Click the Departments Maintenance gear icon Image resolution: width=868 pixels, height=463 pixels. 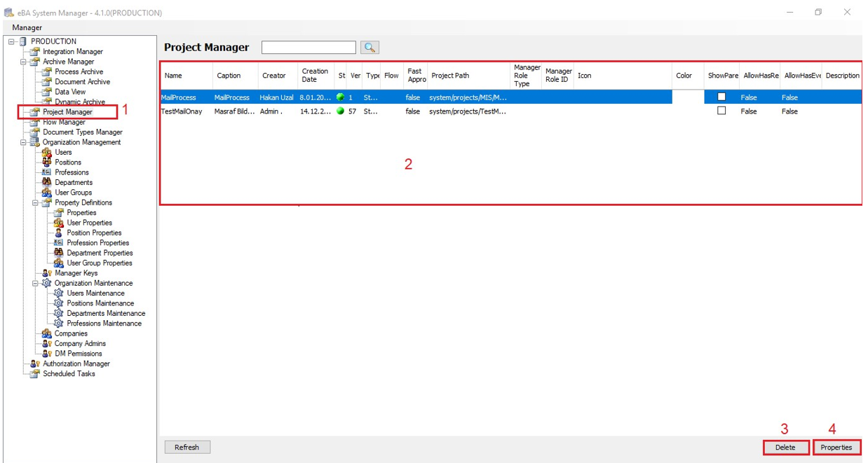(59, 313)
